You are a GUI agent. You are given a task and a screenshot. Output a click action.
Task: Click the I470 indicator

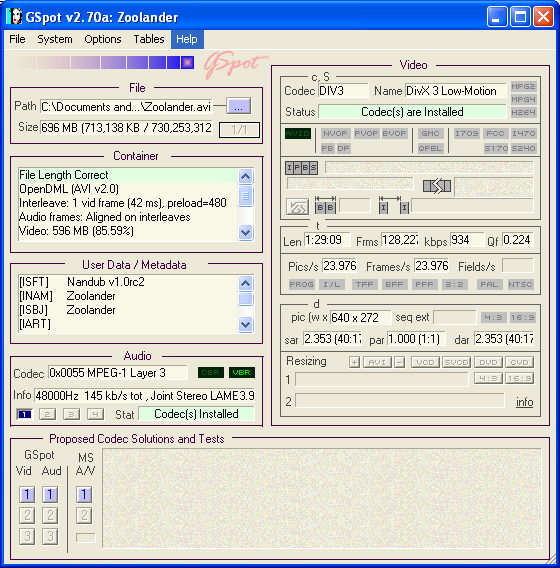[x=523, y=133]
